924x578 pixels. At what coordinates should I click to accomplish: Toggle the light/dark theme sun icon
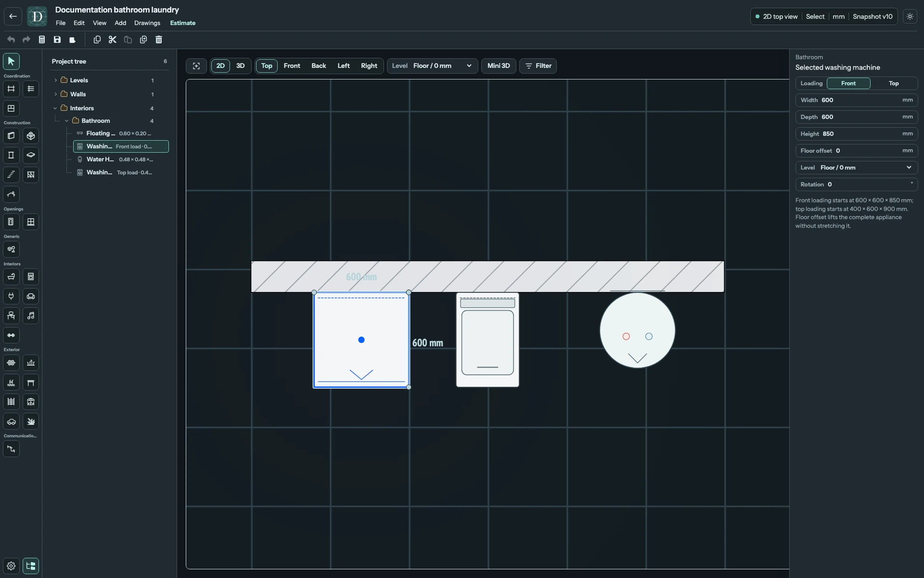tap(910, 16)
